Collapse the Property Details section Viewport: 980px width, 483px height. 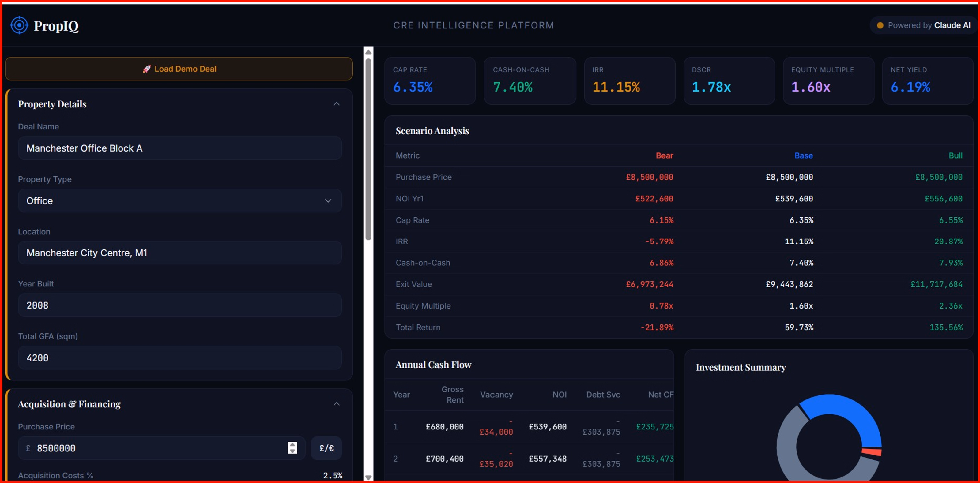(336, 104)
